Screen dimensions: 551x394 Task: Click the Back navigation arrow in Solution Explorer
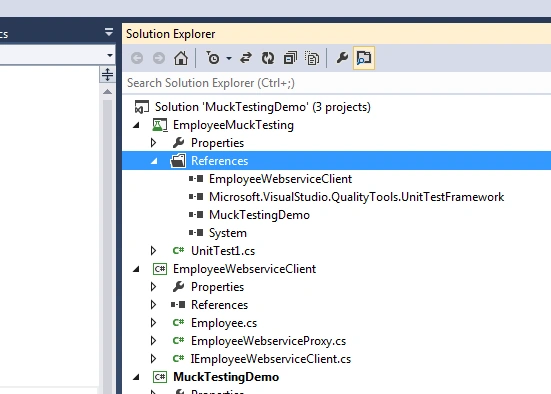tap(137, 58)
